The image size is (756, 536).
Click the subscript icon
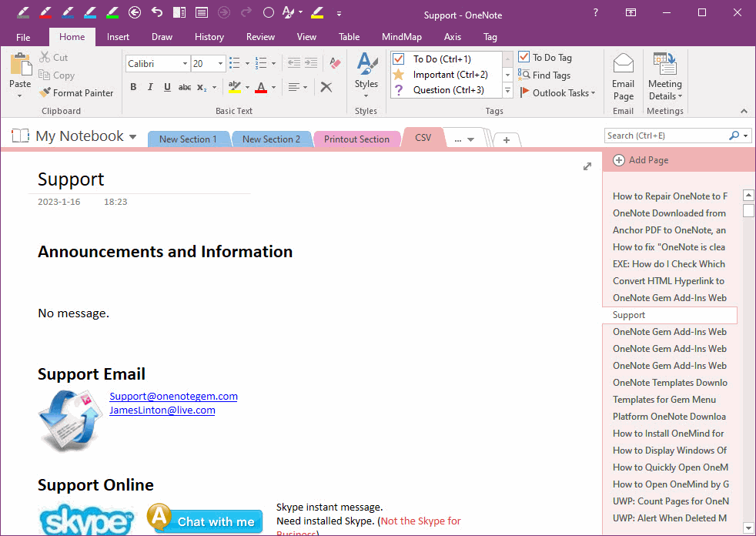[202, 87]
